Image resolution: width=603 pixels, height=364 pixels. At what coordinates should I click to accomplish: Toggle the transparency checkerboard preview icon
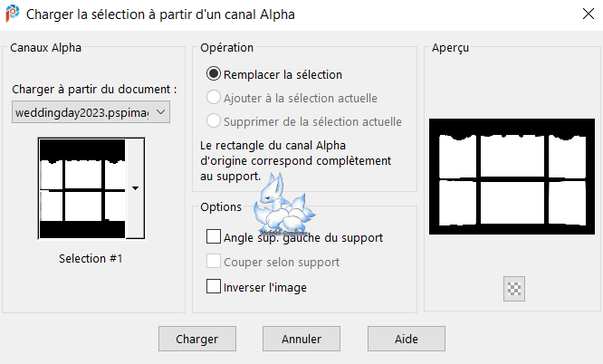(513, 289)
